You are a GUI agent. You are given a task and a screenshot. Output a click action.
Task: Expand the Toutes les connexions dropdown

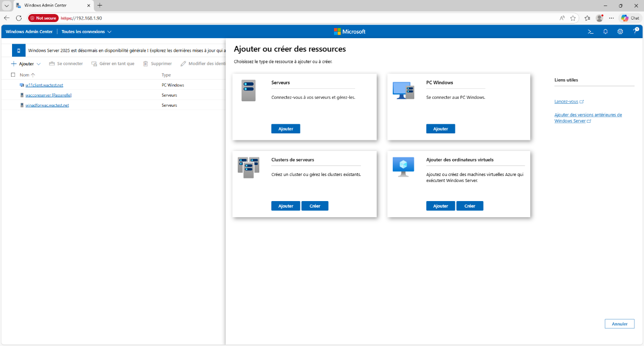point(86,32)
